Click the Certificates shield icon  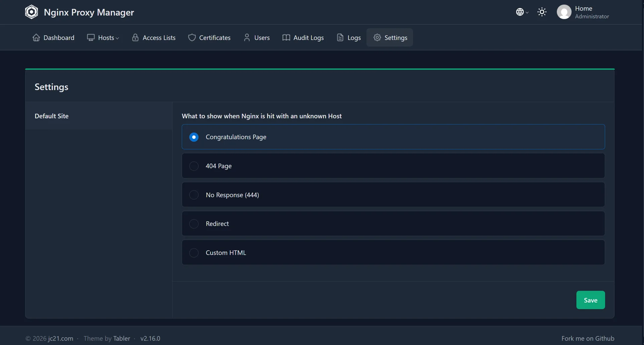(192, 38)
